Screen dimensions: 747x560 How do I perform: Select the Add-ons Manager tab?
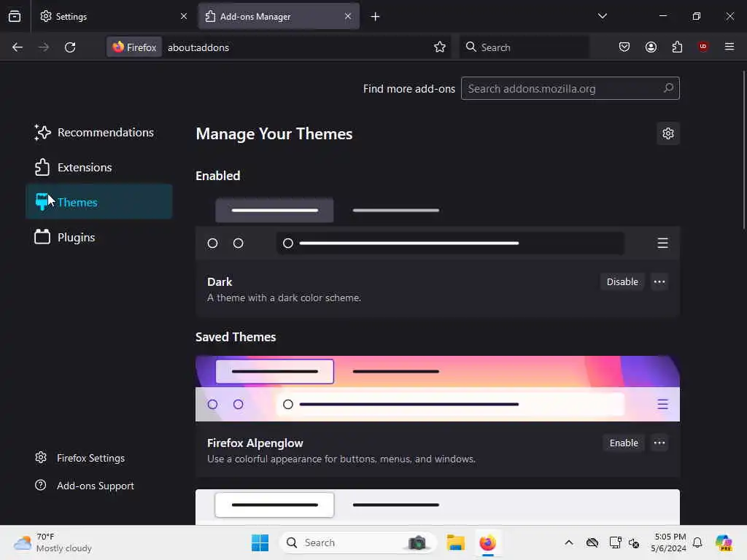279,16
